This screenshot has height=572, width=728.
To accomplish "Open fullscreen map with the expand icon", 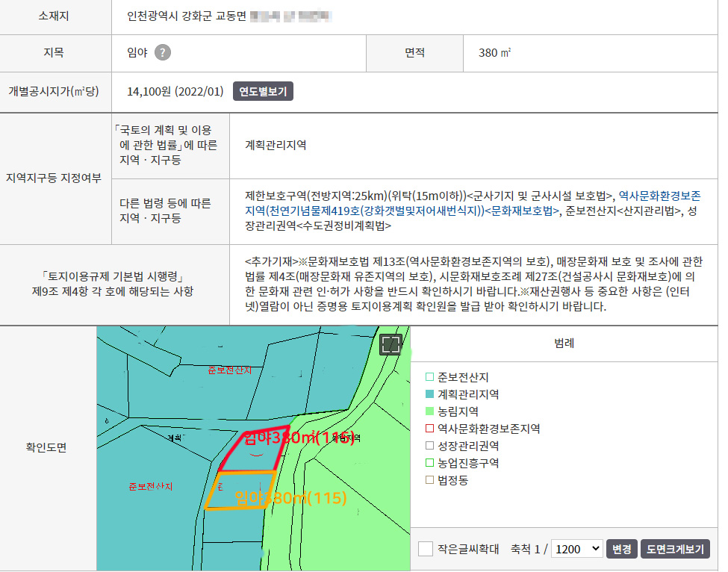I will click(391, 344).
